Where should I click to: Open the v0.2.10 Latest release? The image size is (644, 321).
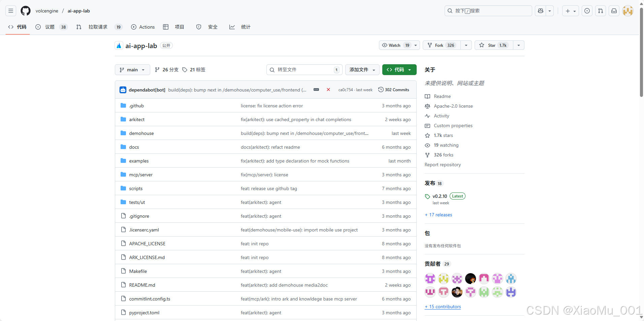[x=445, y=196]
